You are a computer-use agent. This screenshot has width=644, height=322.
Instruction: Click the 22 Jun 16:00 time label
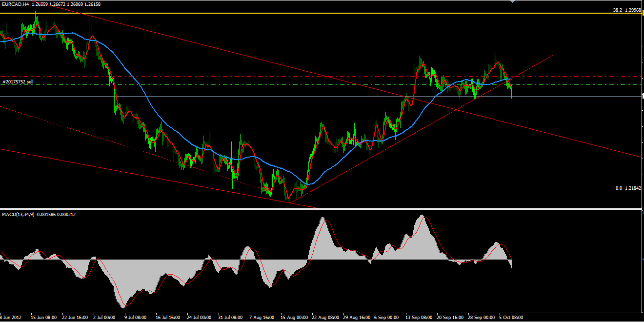(76, 318)
